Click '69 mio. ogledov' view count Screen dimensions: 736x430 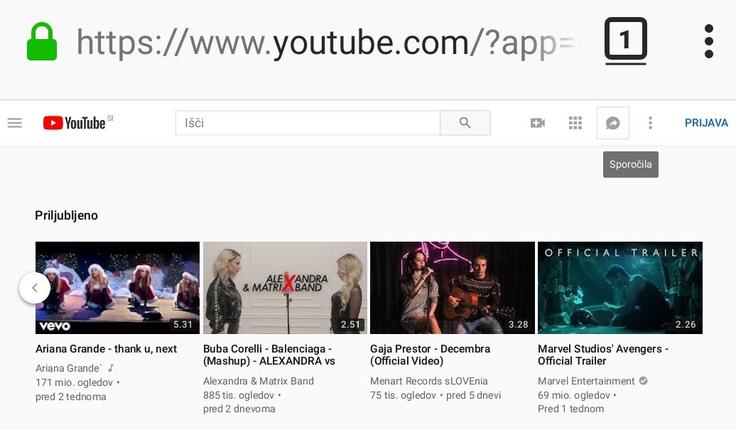coord(574,395)
